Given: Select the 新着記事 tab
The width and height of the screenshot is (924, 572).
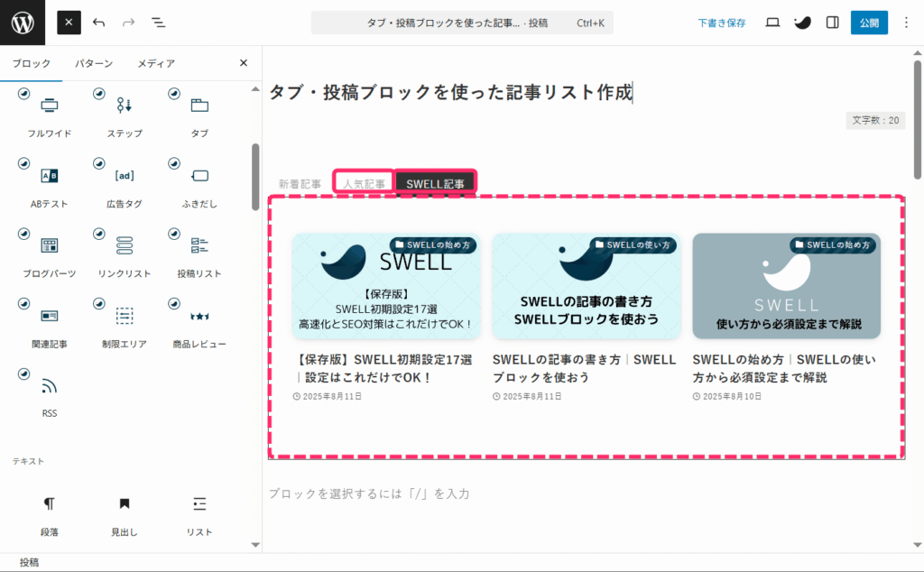Looking at the screenshot, I should tap(300, 184).
